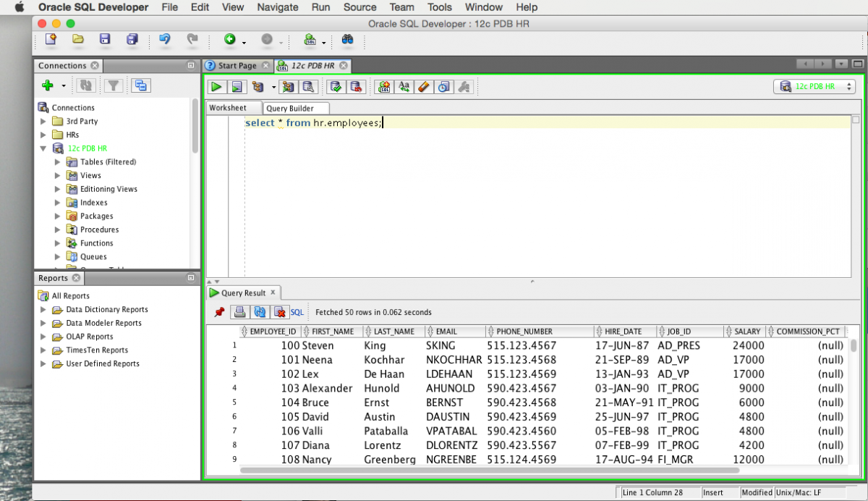Click the To Upper/Lower/InitCap icon
Viewport: 868px width, 501px height.
[x=404, y=87]
